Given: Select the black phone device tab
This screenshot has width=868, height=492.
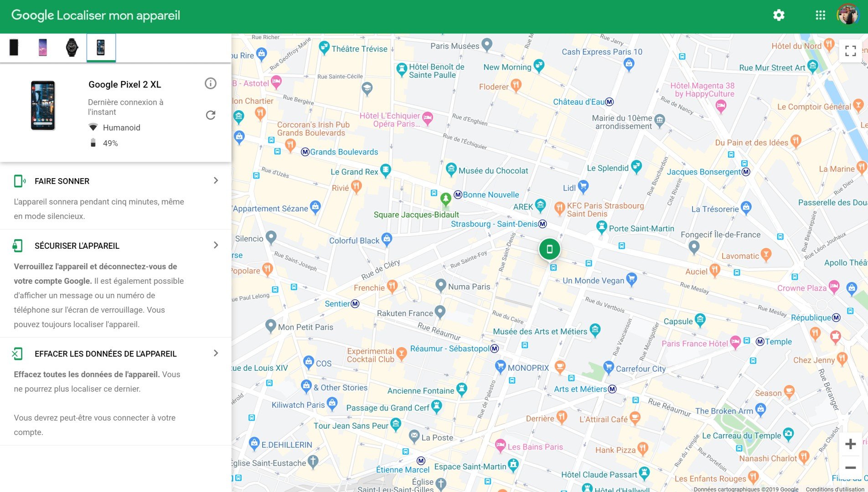Looking at the screenshot, I should pos(14,47).
